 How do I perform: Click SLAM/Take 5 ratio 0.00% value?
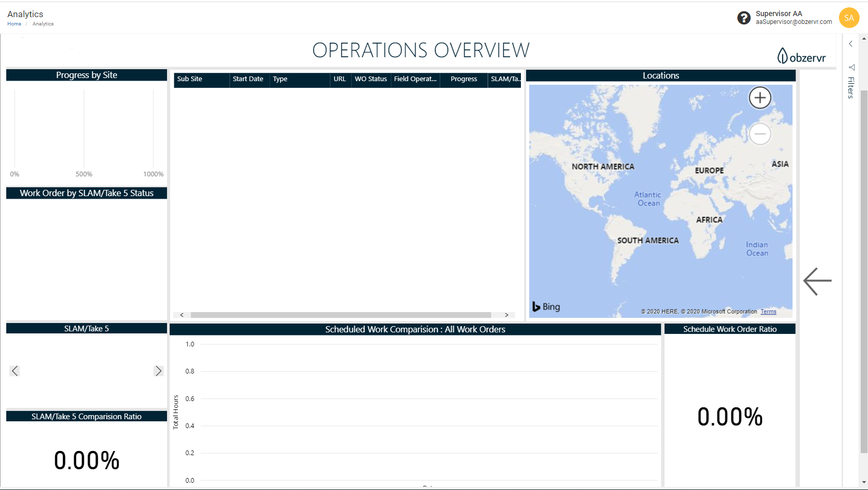point(87,461)
